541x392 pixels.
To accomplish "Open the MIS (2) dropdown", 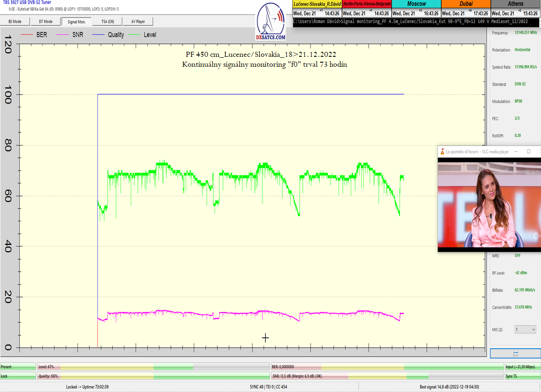I will pos(525,329).
